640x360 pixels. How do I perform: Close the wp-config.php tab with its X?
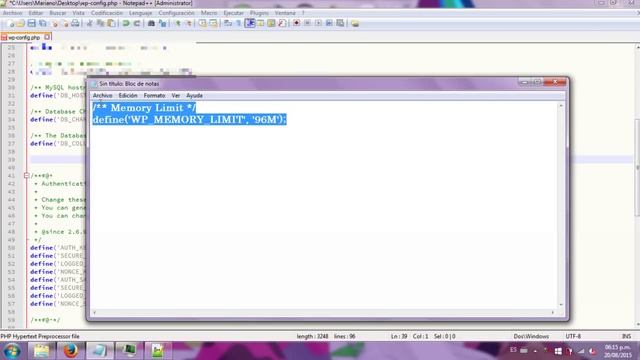click(47, 37)
